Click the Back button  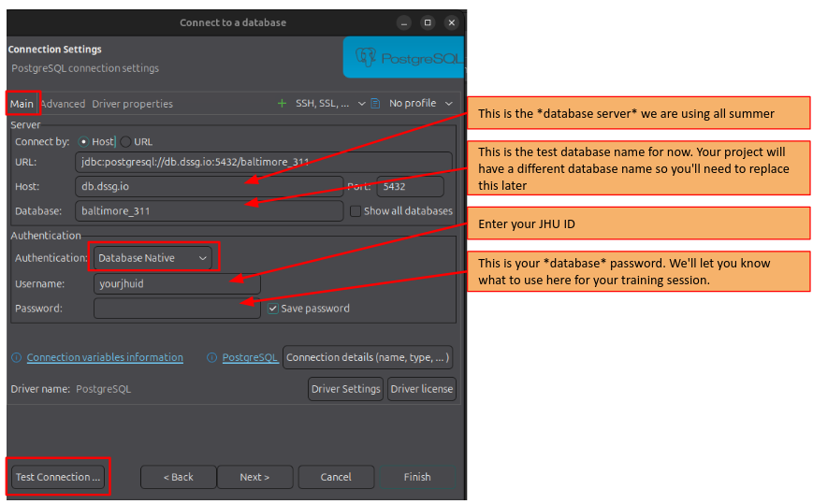179,477
